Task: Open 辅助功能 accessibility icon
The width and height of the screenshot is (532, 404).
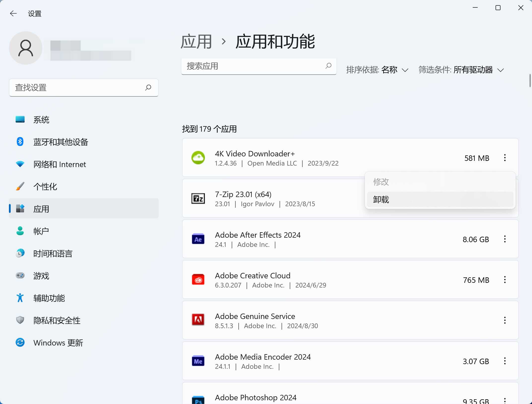Action: coord(20,298)
